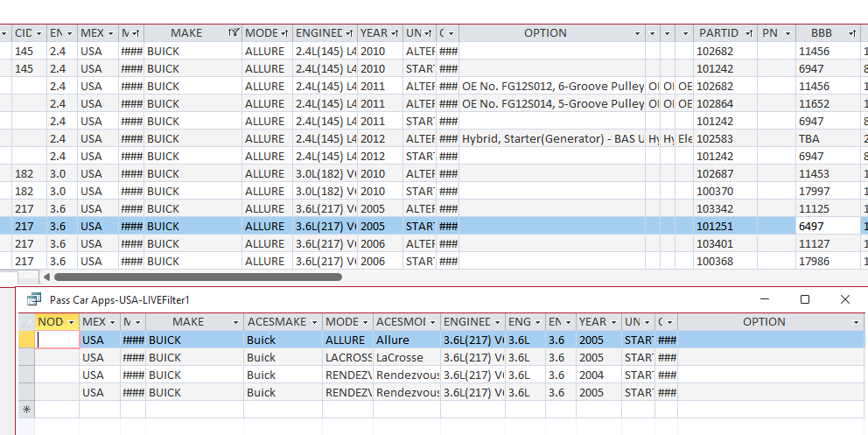Open the OPTION dropdown in upper datasheet
Viewport: 868px width, 435px height.
[637, 33]
